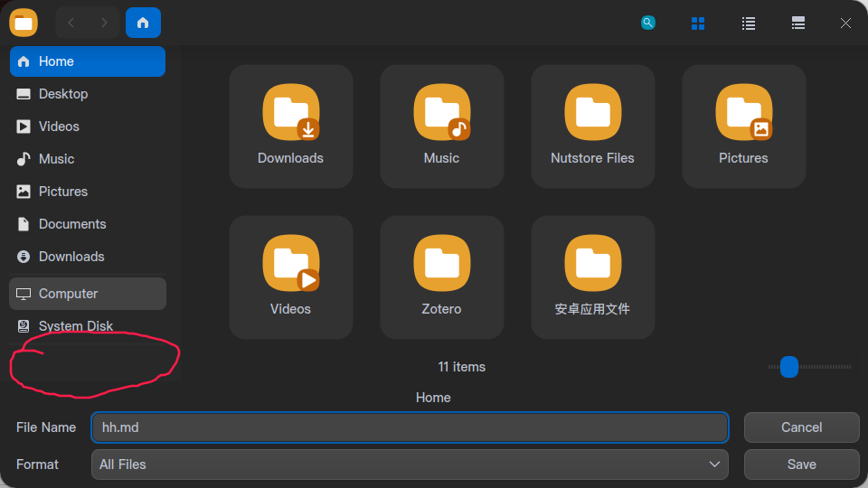Select the Nutstore Files folder
This screenshot has height=488, width=868.
coord(593,127)
